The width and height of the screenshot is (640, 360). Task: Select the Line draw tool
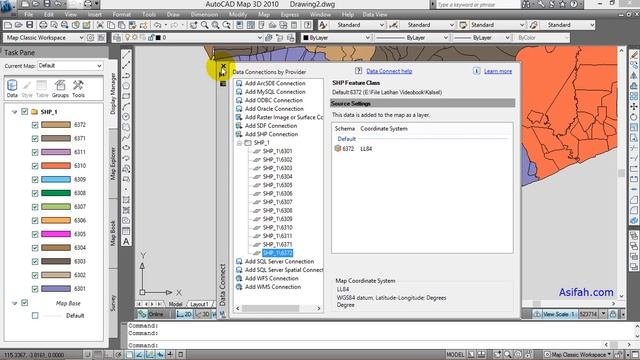click(126, 55)
